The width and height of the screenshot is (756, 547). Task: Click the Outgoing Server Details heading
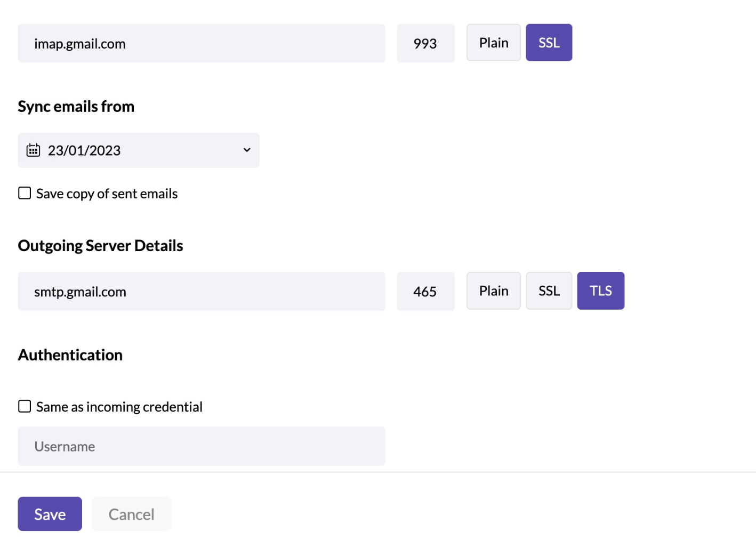(x=100, y=245)
